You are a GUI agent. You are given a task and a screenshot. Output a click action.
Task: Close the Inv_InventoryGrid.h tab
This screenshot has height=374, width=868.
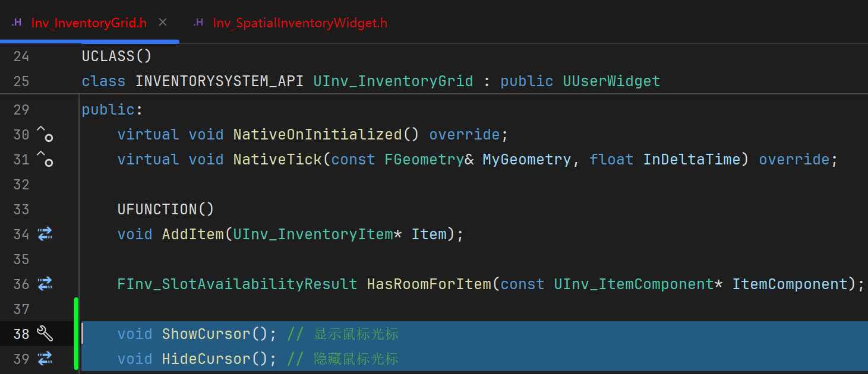click(x=163, y=23)
